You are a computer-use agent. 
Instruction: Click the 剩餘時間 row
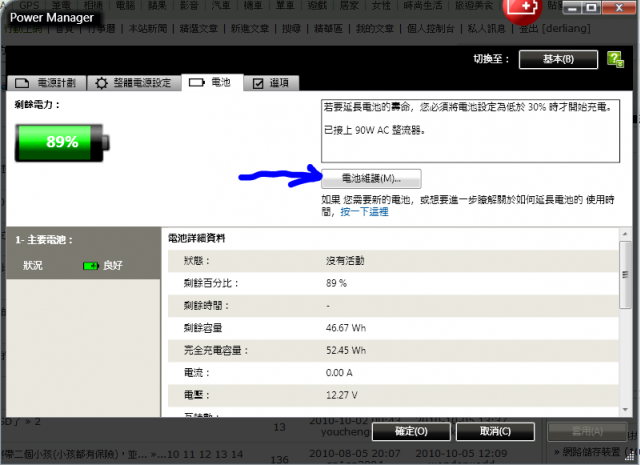click(x=393, y=305)
